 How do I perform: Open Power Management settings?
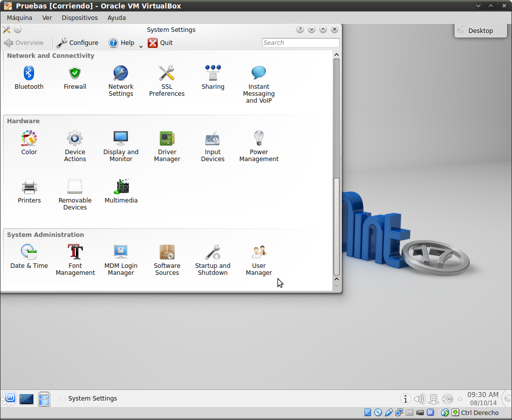click(x=258, y=147)
